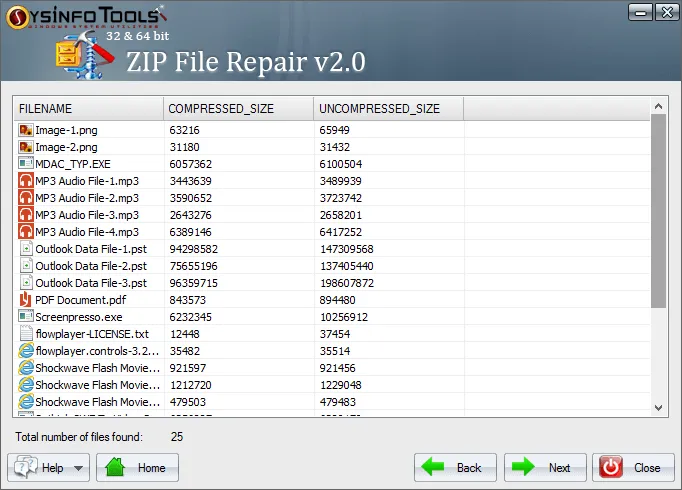Sort by UNCOMPRESSED_SIZE column header
The image size is (682, 490).
(388, 109)
